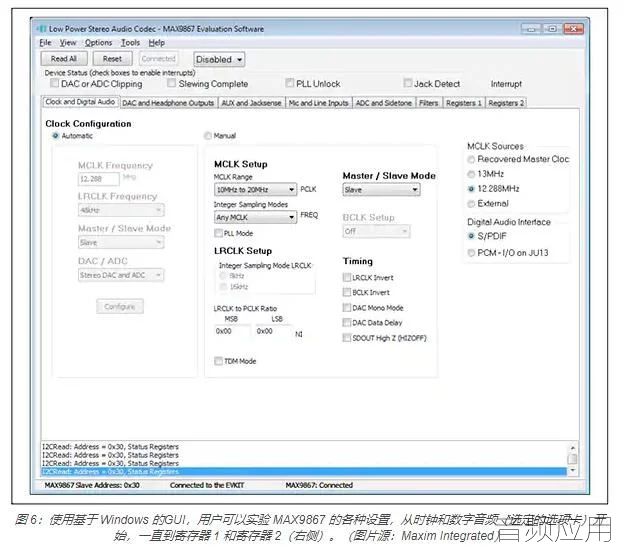The height and width of the screenshot is (553, 624).
Task: Open the Help menu
Action: [x=156, y=43]
